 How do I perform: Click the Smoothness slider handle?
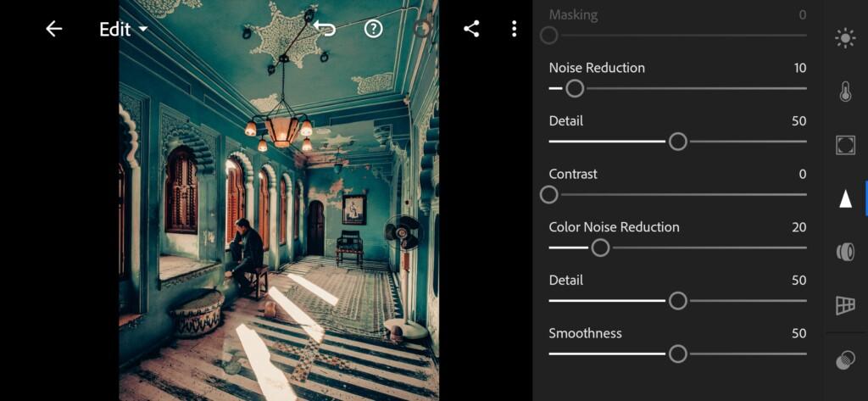point(677,354)
